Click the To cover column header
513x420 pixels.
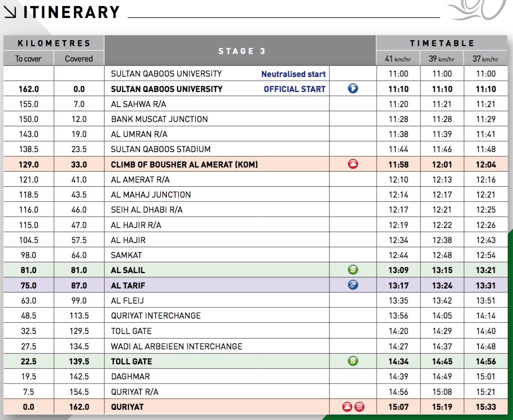click(x=29, y=59)
